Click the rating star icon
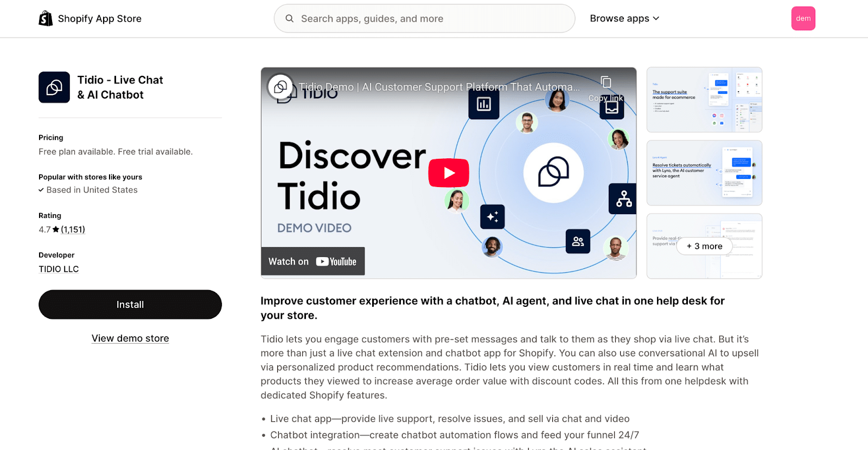The width and height of the screenshot is (868, 450). [x=56, y=229]
